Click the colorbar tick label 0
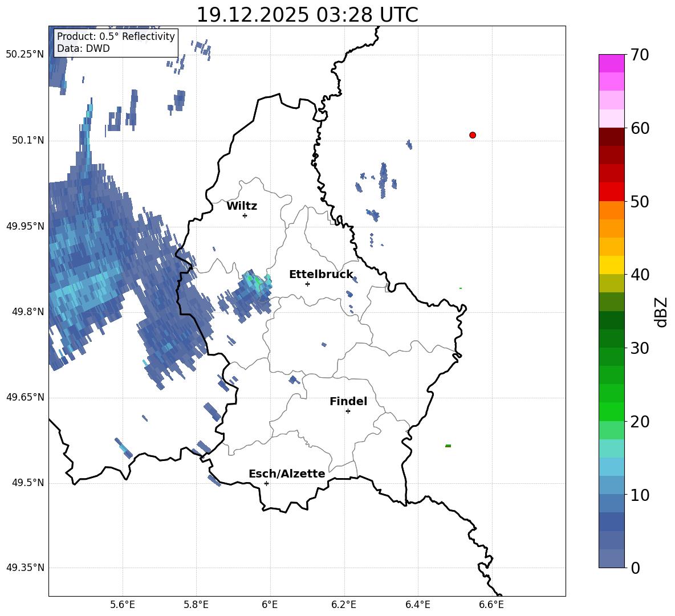Screen dimensions: 675x616 click(x=636, y=568)
